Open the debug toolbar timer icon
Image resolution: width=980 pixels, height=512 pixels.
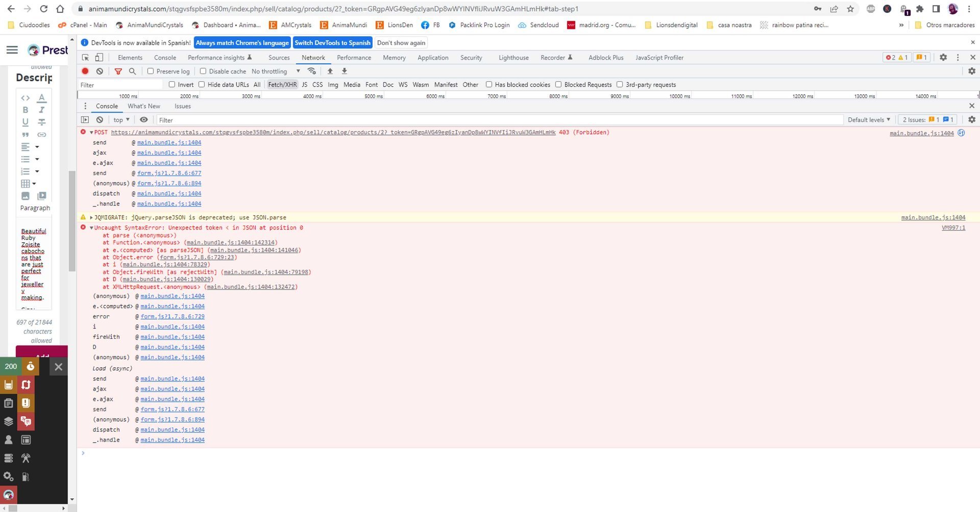(x=31, y=366)
